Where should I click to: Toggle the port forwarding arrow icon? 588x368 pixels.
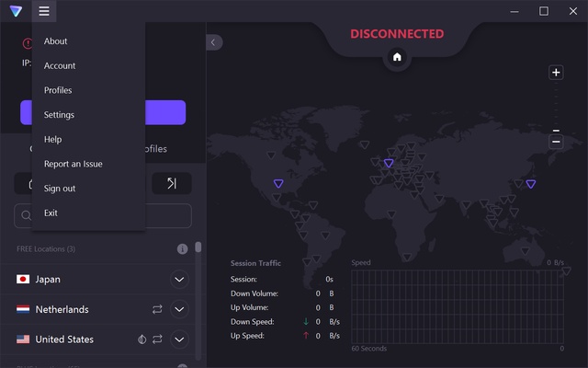[172, 183]
